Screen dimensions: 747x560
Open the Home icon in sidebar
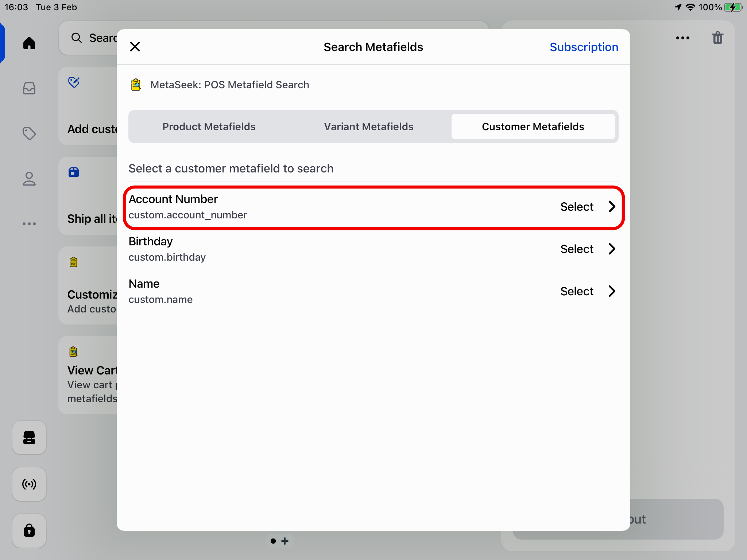29,43
